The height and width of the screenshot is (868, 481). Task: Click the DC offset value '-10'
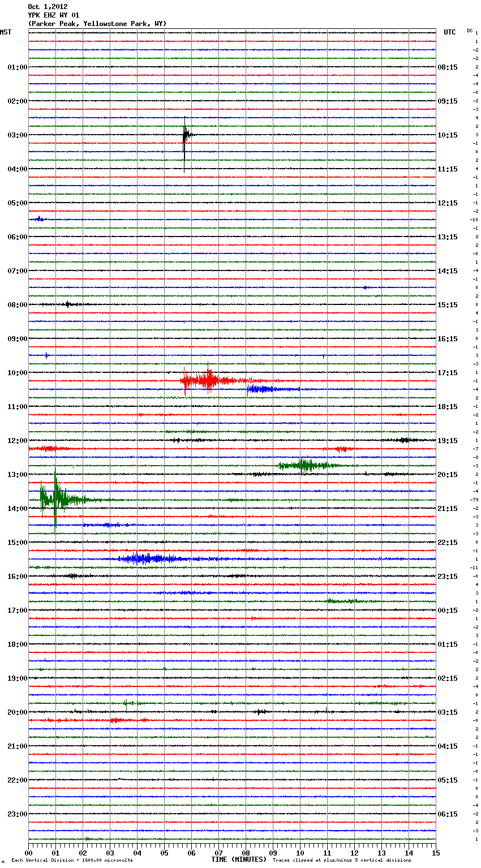click(x=474, y=220)
